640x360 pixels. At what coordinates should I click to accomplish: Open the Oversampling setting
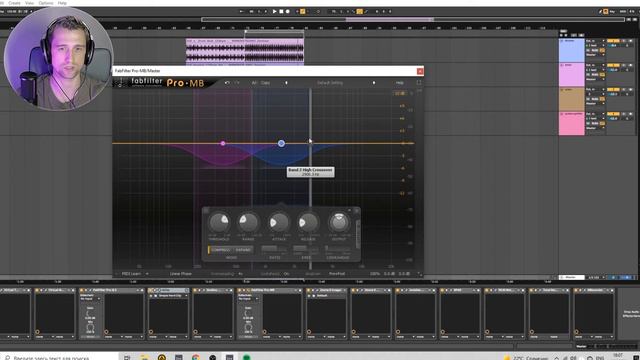227,273
